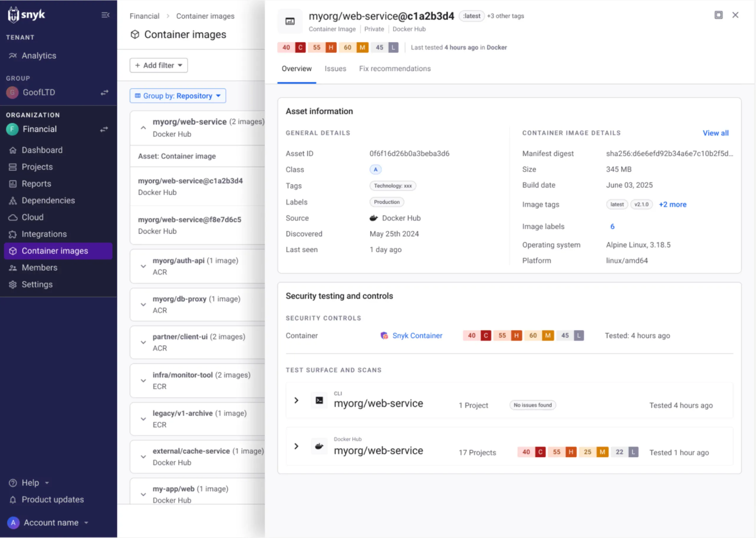Open the Fix recommendations tab
This screenshot has width=756, height=538.
(395, 69)
